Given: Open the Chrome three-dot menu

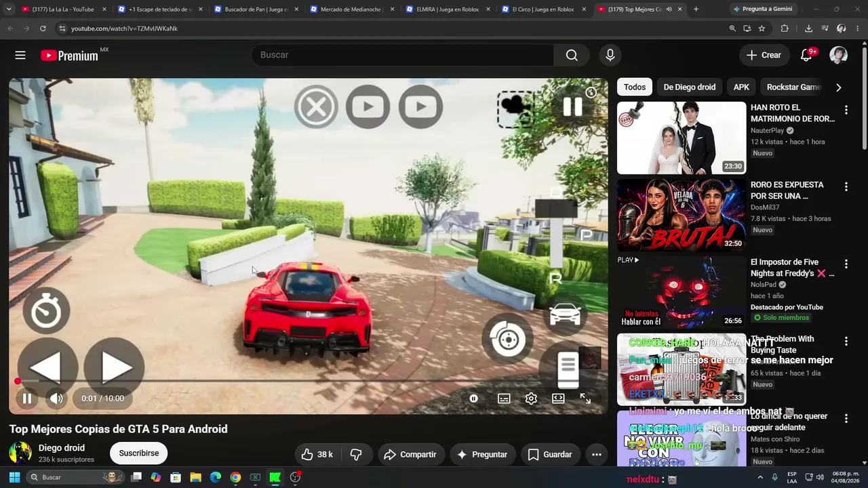Looking at the screenshot, I should (859, 28).
